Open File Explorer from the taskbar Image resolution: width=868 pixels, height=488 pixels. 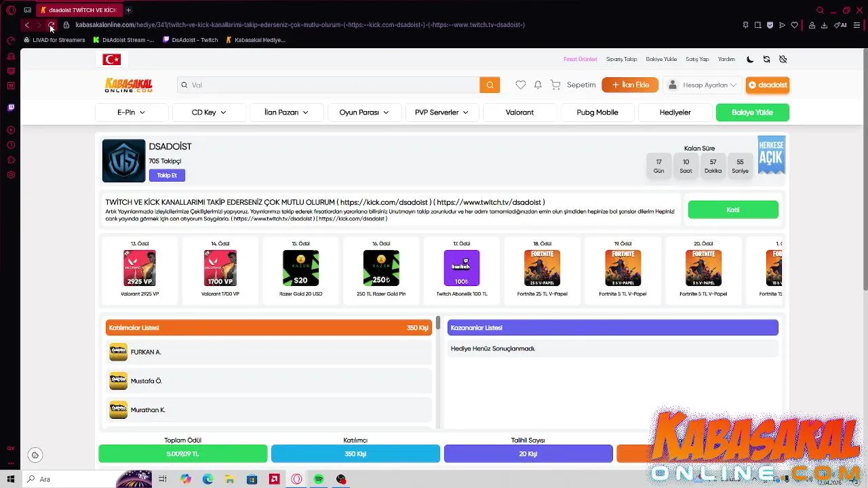pos(230,479)
